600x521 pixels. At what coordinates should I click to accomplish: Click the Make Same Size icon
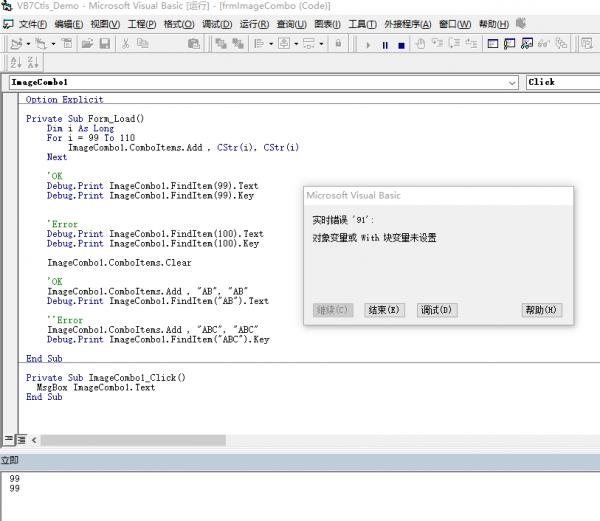[x=309, y=44]
